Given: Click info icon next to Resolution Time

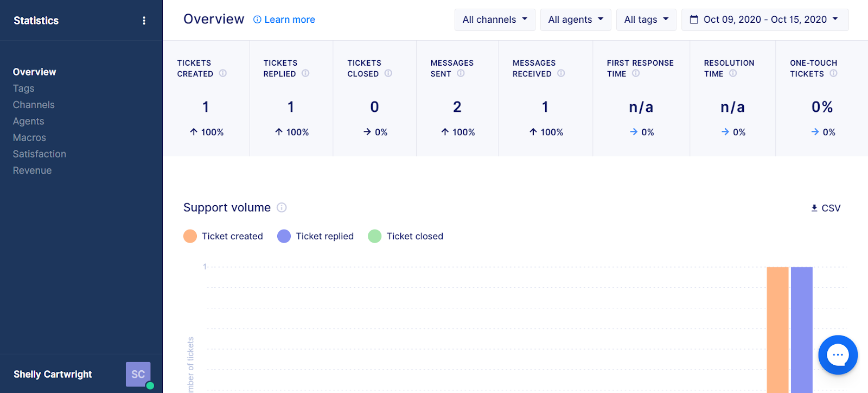Looking at the screenshot, I should [x=733, y=73].
